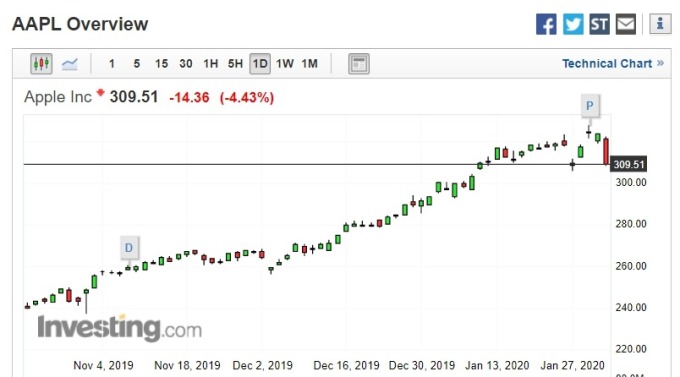This screenshot has width=680, height=377.
Task: Select the 1M interval
Action: (310, 64)
